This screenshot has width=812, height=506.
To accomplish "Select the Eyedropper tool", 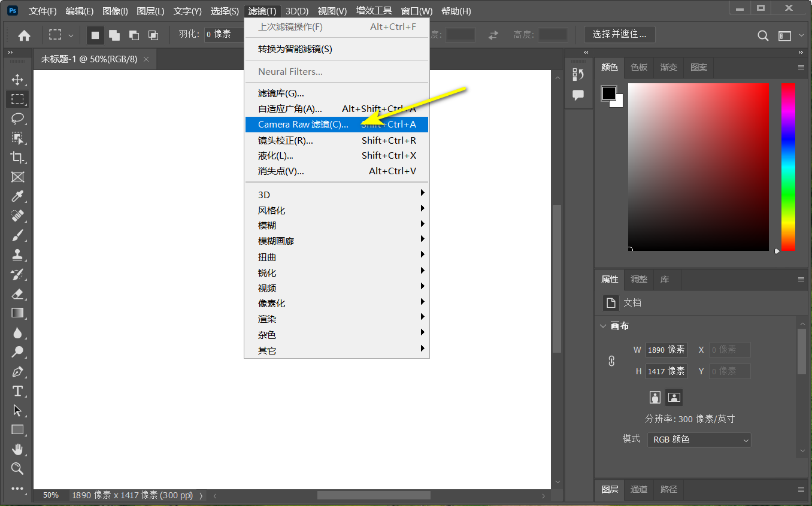I will [x=17, y=196].
